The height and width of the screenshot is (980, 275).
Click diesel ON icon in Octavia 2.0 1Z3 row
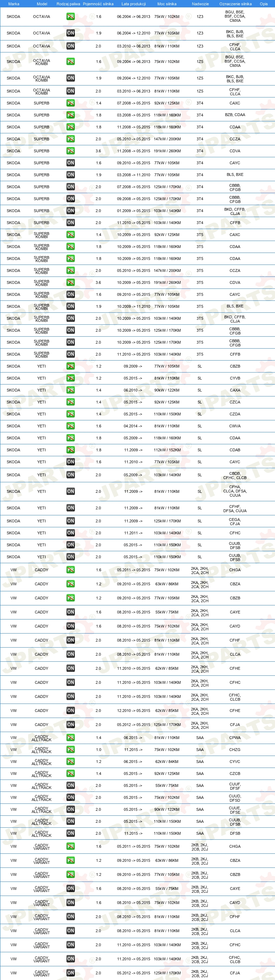pos(70,46)
